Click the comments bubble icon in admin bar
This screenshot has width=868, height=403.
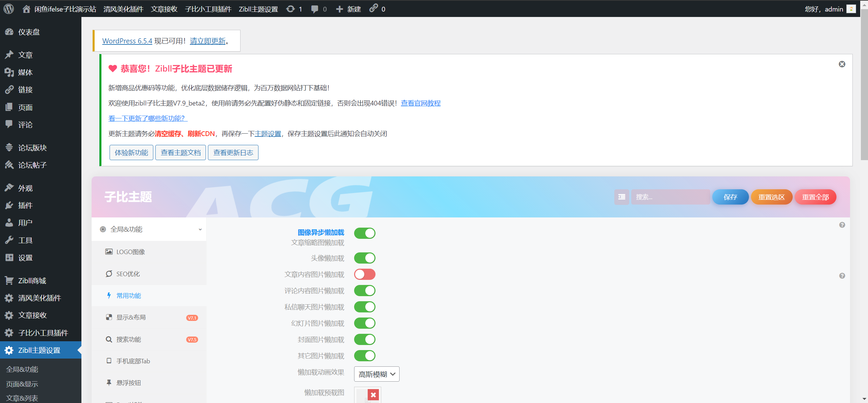(315, 9)
